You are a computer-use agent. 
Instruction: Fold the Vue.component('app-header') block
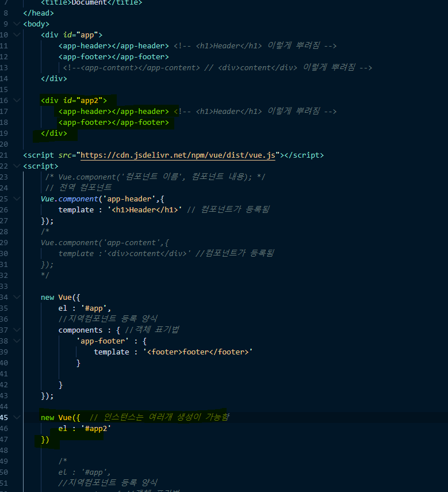[17, 199]
